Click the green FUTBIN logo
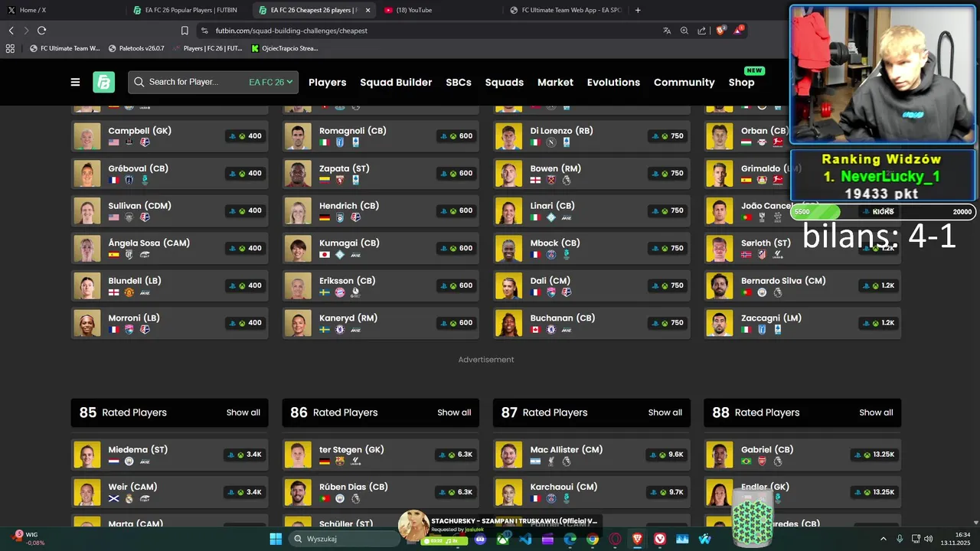The height and width of the screenshot is (551, 980). pos(103,82)
